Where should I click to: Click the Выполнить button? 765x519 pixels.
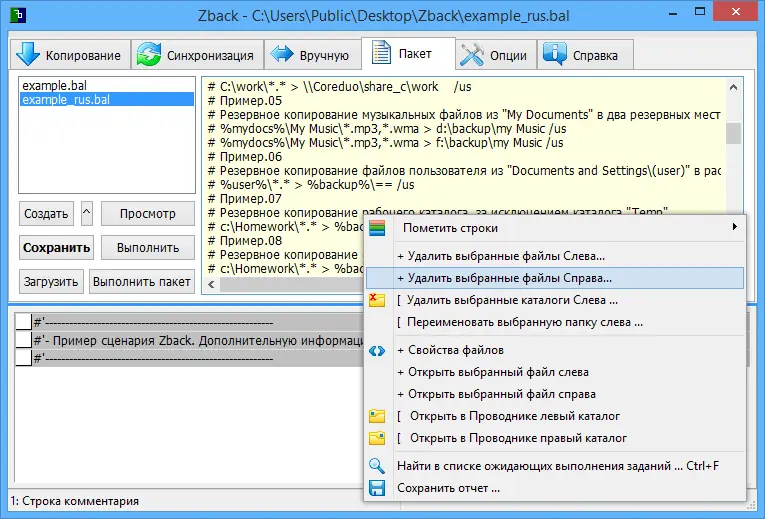coord(148,247)
